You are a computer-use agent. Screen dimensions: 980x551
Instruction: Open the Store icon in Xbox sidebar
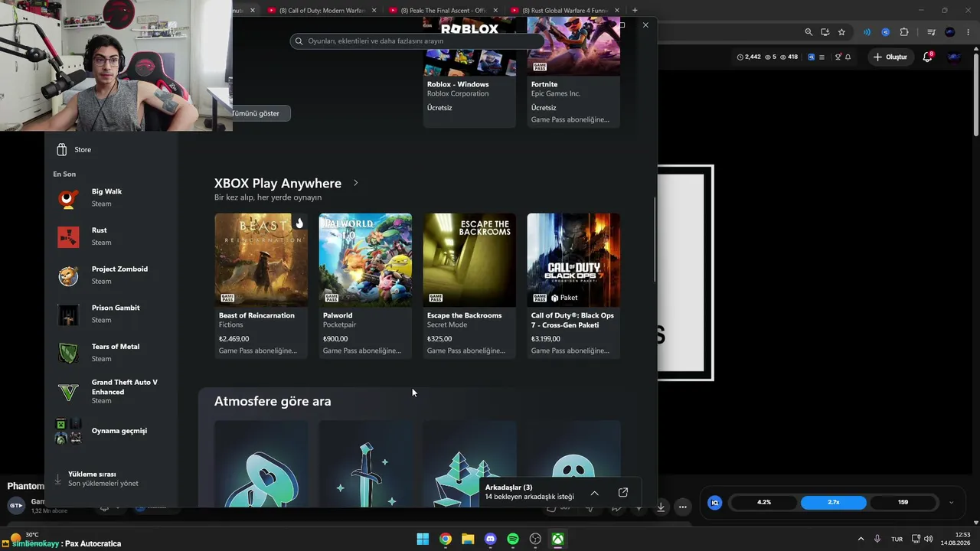pyautogui.click(x=62, y=150)
